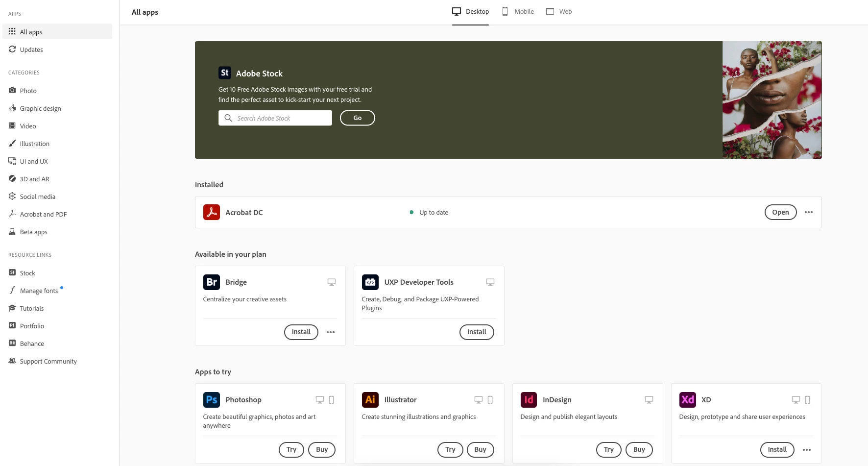Install Bridge

pyautogui.click(x=301, y=332)
